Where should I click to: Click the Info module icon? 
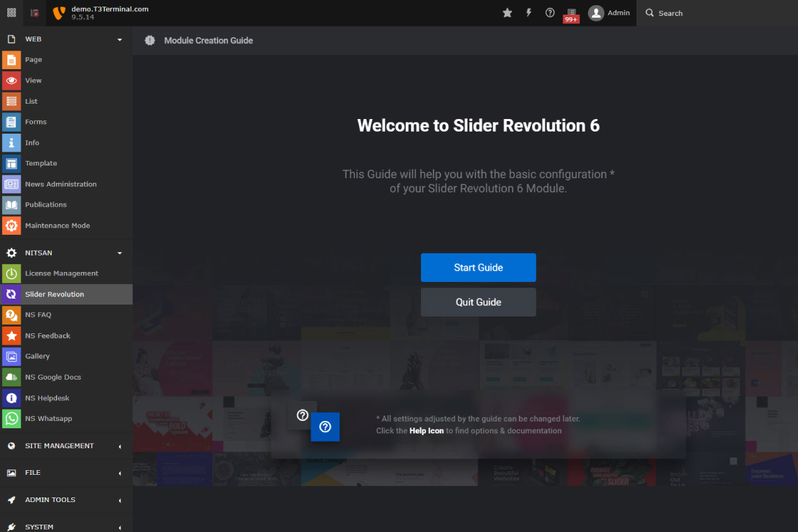[x=11, y=142]
